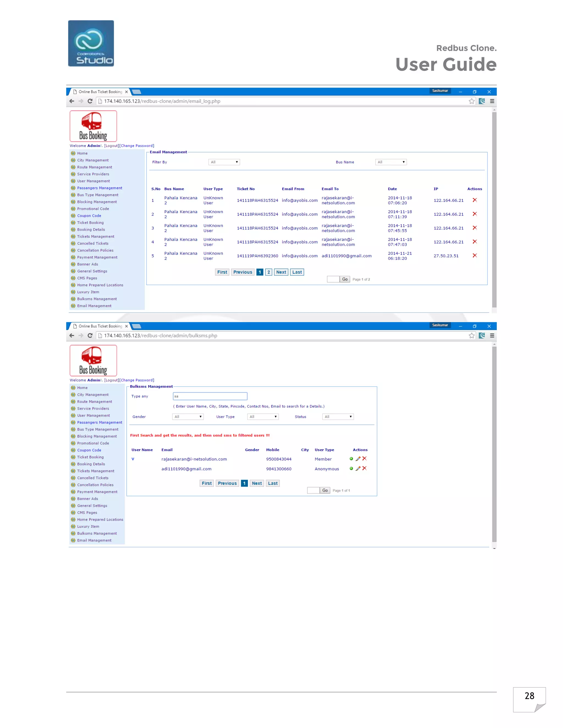This screenshot has width=563, height=728.
Task: Click Sasikumar profile badge in lower browser
Action: point(440,325)
